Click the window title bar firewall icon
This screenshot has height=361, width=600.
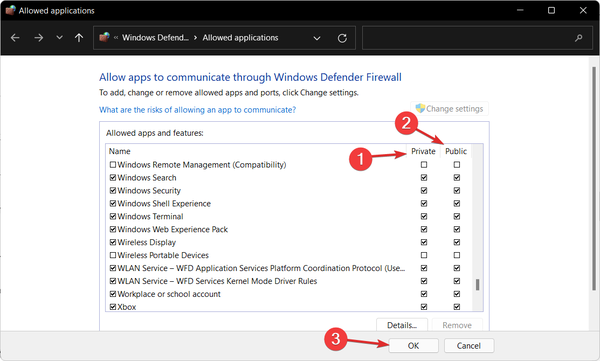(x=11, y=10)
